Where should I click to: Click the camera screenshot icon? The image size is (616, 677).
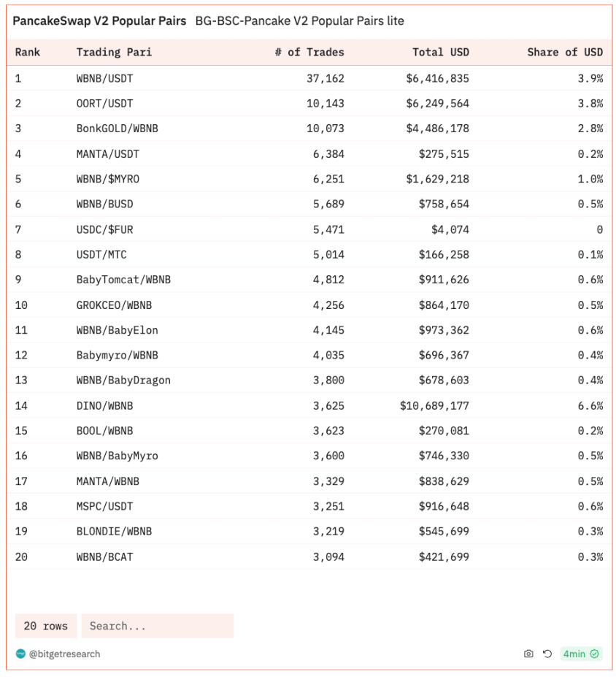coord(528,654)
